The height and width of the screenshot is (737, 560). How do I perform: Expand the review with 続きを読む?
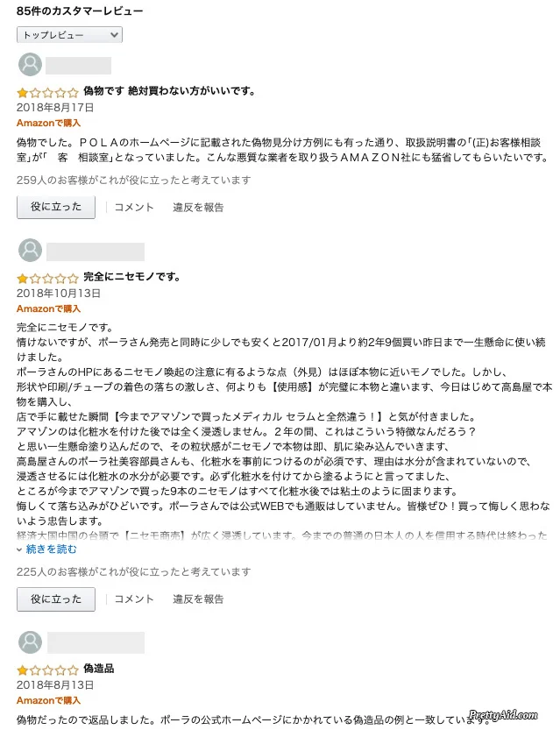52,549
